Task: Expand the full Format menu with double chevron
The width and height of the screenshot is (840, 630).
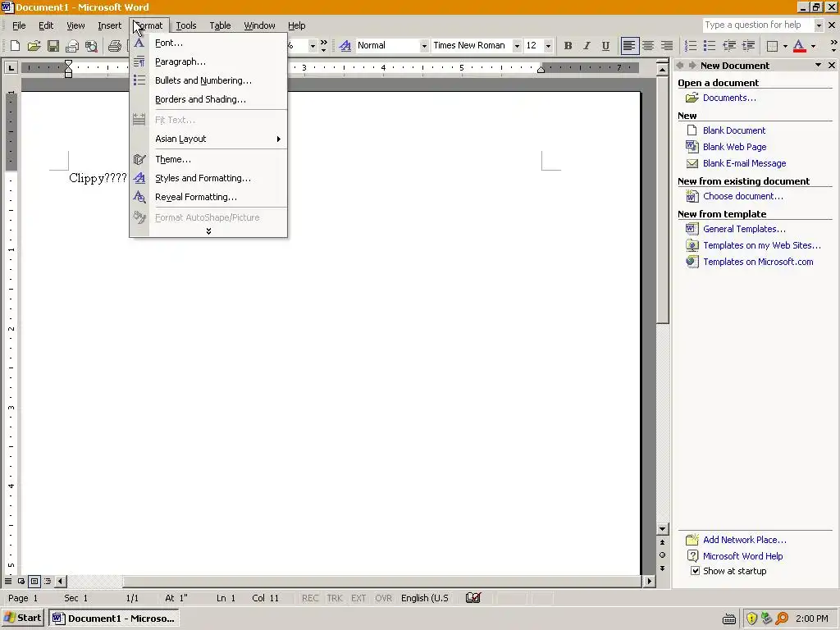Action: (x=208, y=231)
